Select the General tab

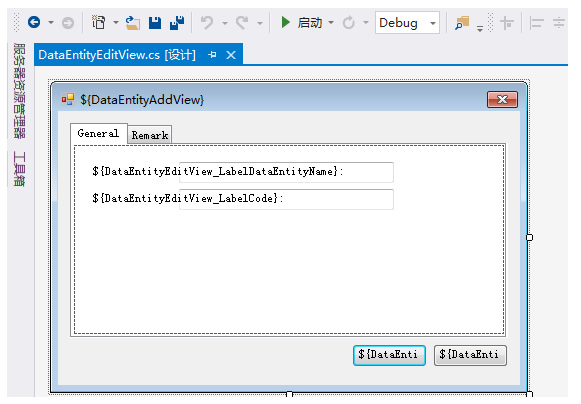pos(99,133)
